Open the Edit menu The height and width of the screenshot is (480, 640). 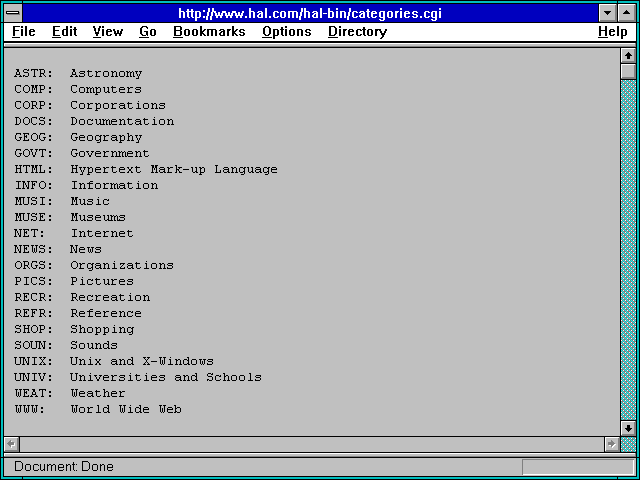click(64, 32)
